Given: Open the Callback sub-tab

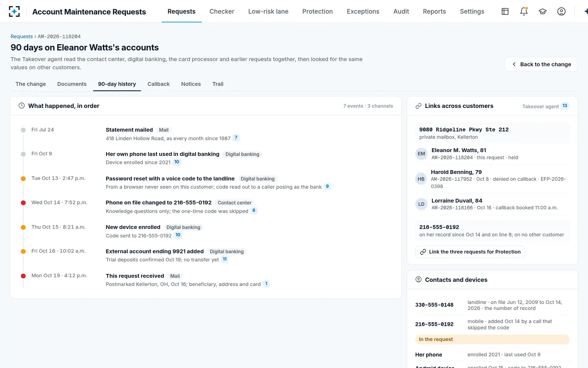Looking at the screenshot, I should pyautogui.click(x=158, y=84).
